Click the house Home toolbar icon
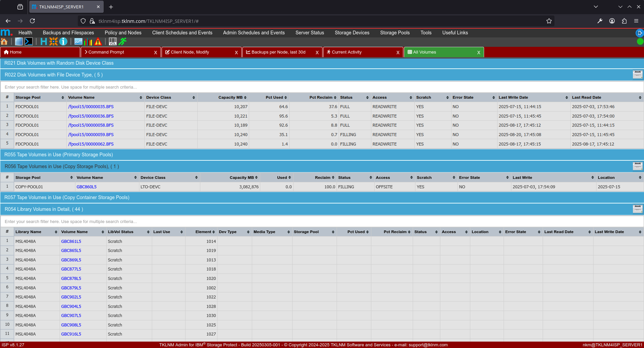The height and width of the screenshot is (348, 644). pyautogui.click(x=4, y=41)
